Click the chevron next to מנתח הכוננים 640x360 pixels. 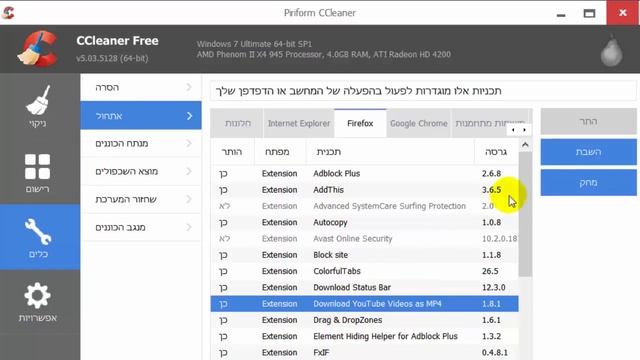point(189,144)
